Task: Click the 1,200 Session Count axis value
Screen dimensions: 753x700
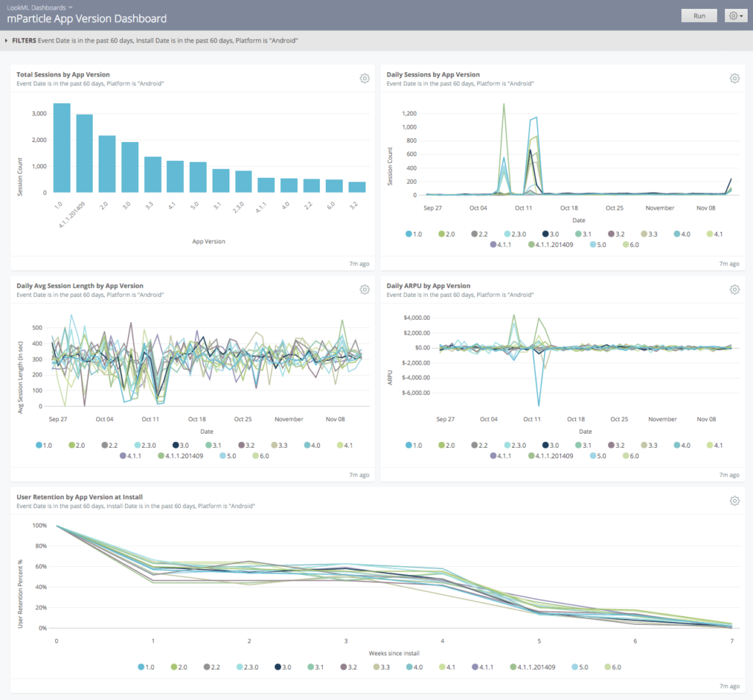Action: [x=409, y=113]
